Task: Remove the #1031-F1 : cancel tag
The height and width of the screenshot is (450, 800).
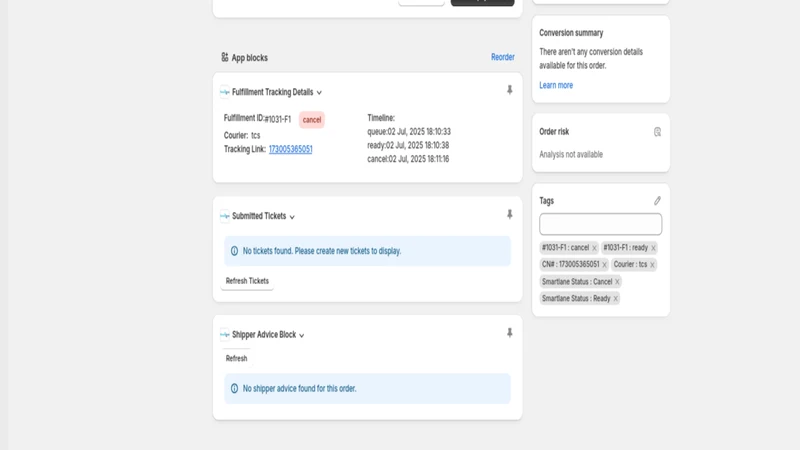Action: [x=594, y=248]
